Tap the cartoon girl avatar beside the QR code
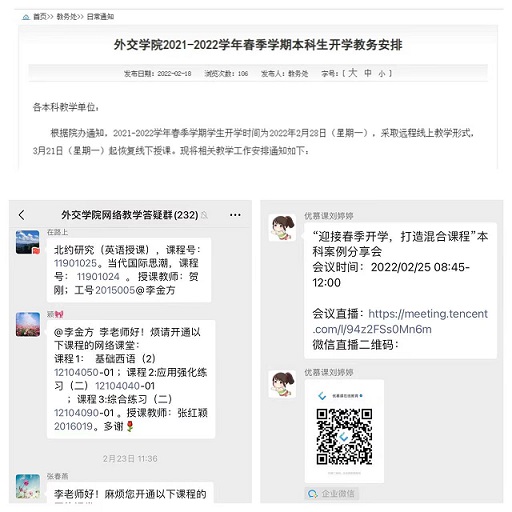This screenshot has width=512, height=512. click(x=282, y=384)
